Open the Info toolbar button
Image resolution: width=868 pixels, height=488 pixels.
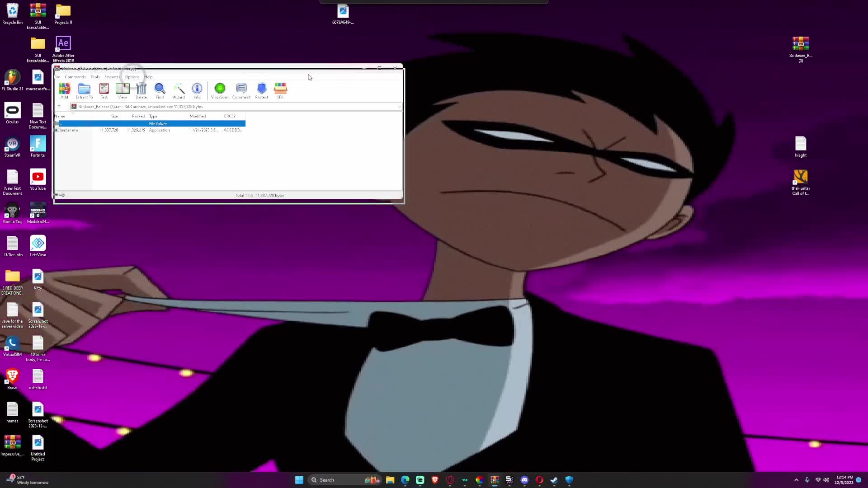tap(197, 90)
